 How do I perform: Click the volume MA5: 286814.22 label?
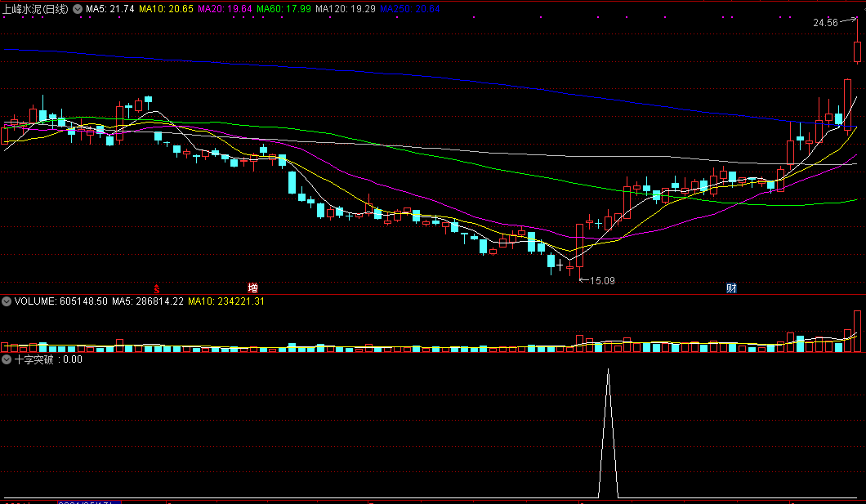[147, 301]
